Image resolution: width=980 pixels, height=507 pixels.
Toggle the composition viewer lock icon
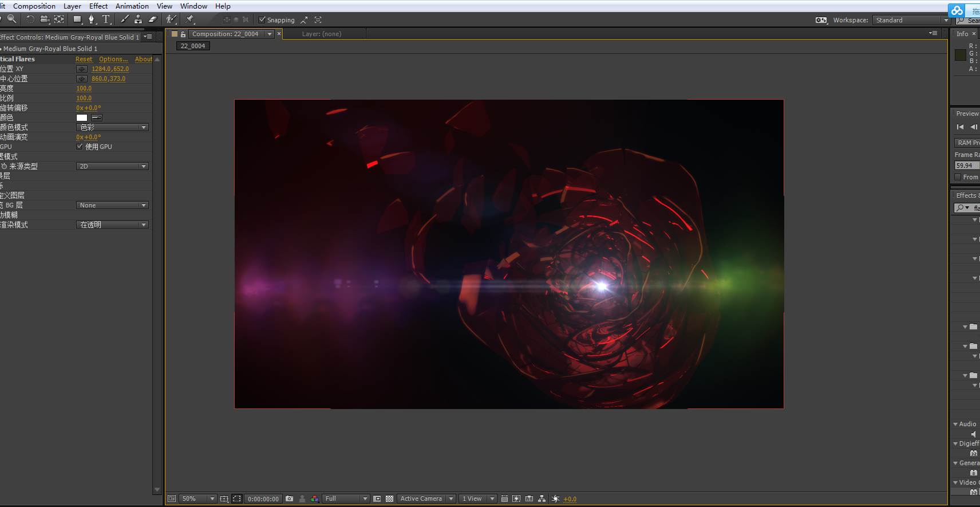pyautogui.click(x=183, y=34)
